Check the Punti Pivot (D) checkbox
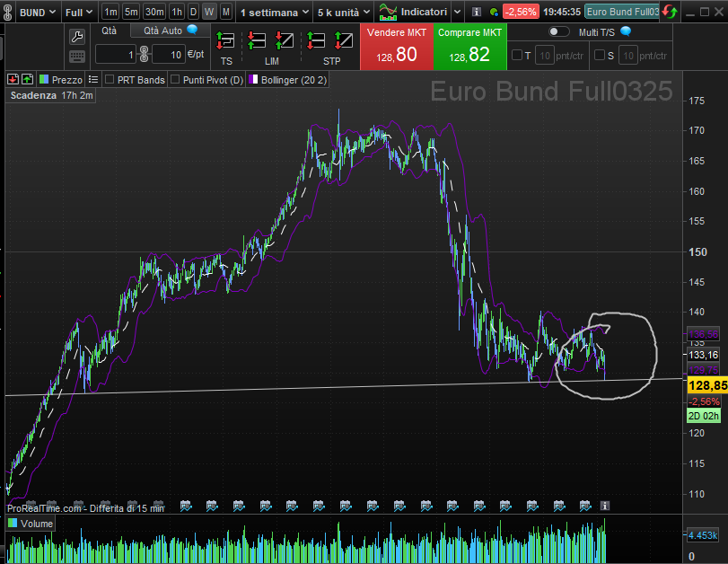 (176, 80)
